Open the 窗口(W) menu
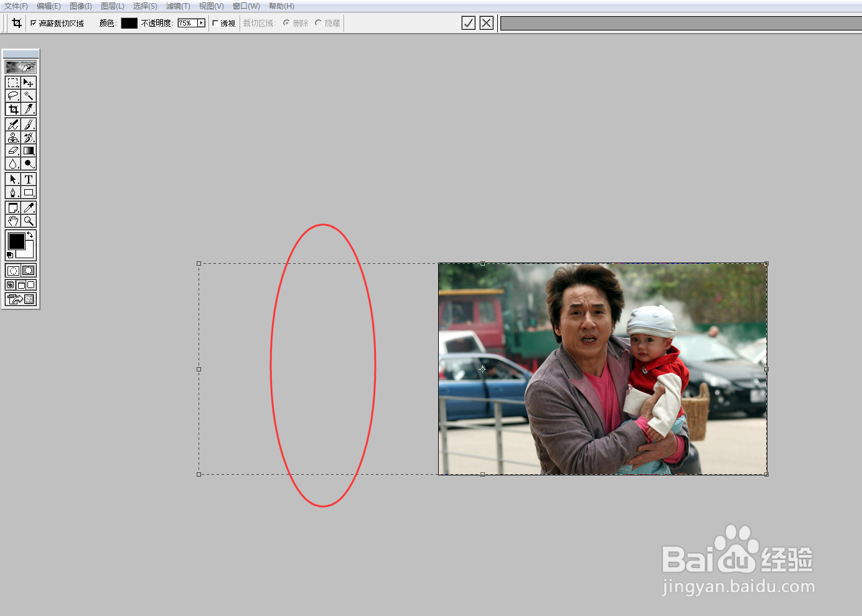The width and height of the screenshot is (862, 616). point(246,6)
